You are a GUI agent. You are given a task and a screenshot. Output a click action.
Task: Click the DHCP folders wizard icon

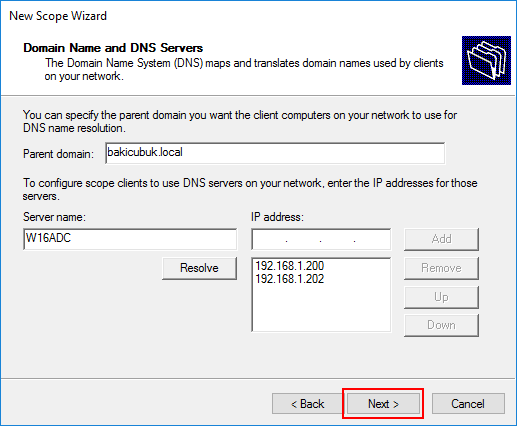tap(486, 60)
